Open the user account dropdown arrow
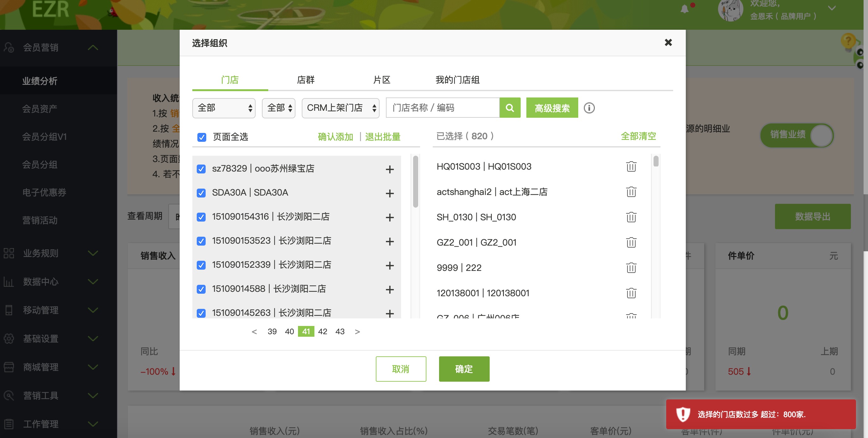Image resolution: width=868 pixels, height=438 pixels. pyautogui.click(x=832, y=8)
